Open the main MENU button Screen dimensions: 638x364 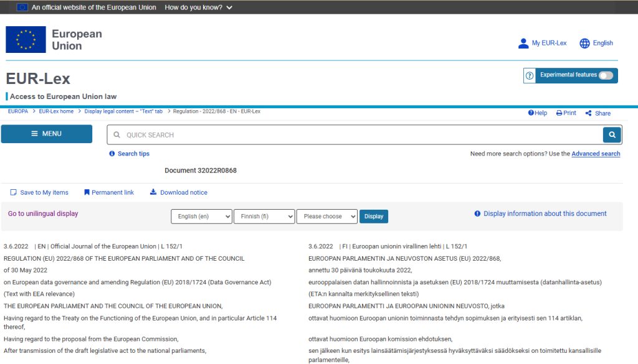47,134
